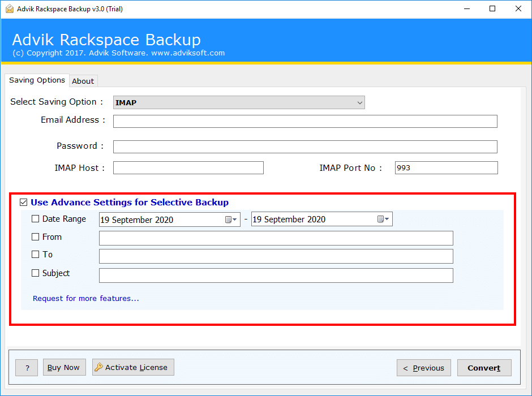Minimize the Advik Rackspace Backup window

pos(467,9)
